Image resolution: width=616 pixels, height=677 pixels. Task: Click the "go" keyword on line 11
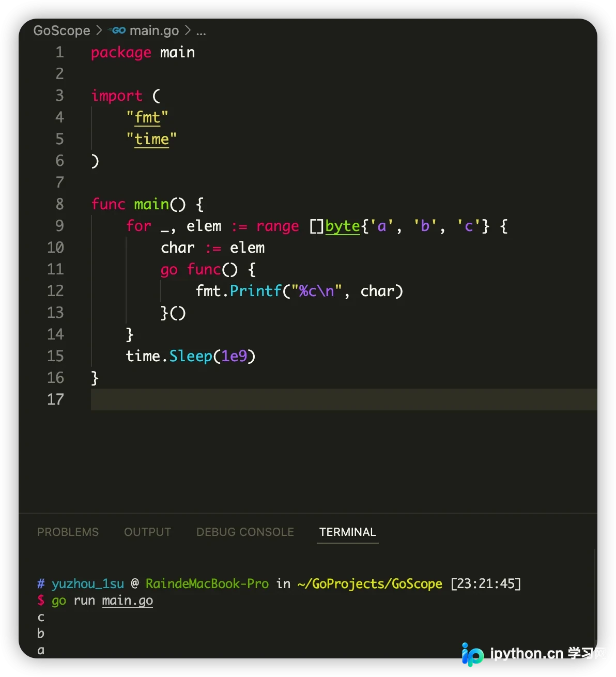click(169, 270)
